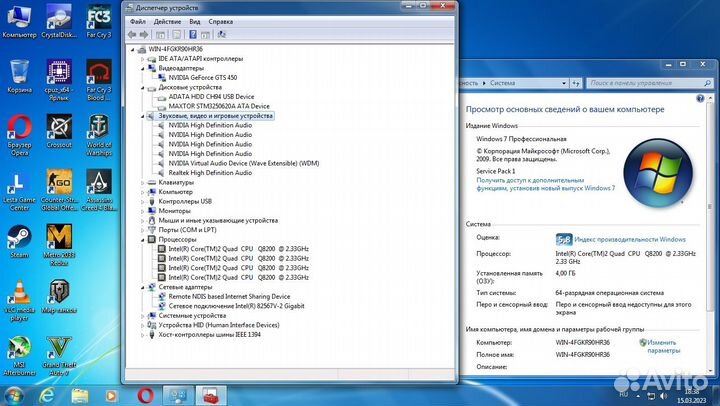Open the MSI Afterburner desktop icon

pos(18,353)
